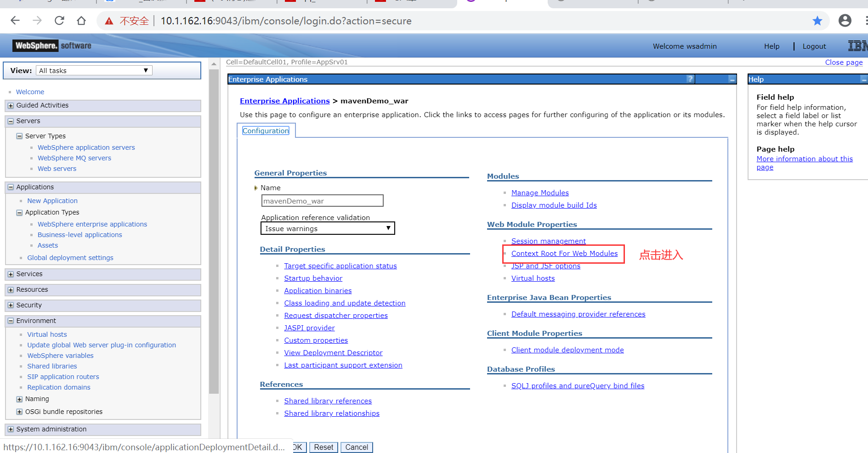This screenshot has width=868, height=453.
Task: Expand the Naming tree item
Action: pos(19,399)
